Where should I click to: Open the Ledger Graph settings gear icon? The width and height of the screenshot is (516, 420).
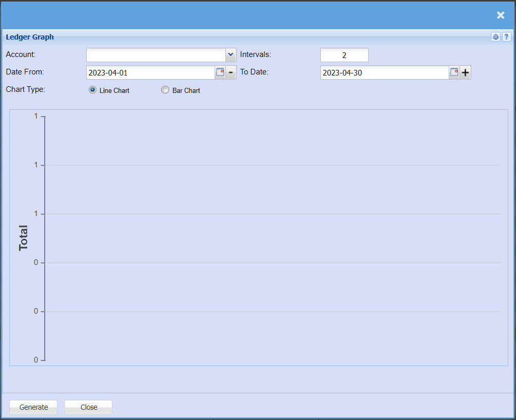tap(495, 36)
